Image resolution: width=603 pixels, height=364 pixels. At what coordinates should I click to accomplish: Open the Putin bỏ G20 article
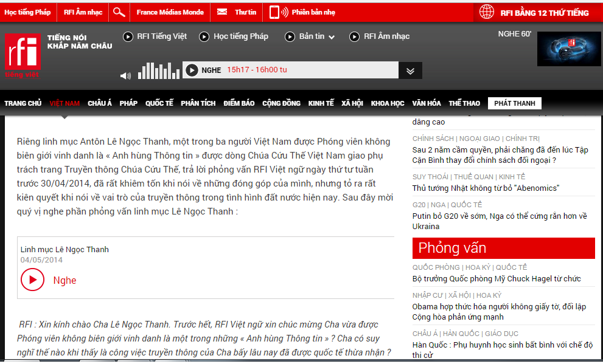pyautogui.click(x=499, y=221)
